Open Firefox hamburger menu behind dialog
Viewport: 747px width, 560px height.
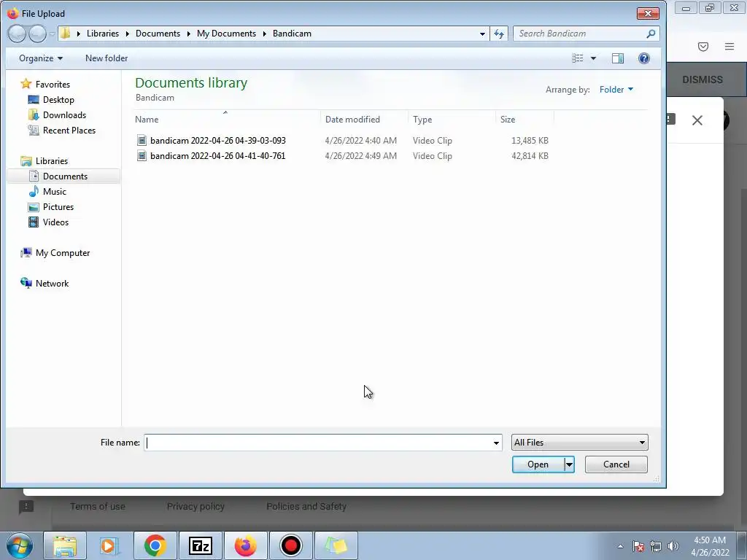729,46
